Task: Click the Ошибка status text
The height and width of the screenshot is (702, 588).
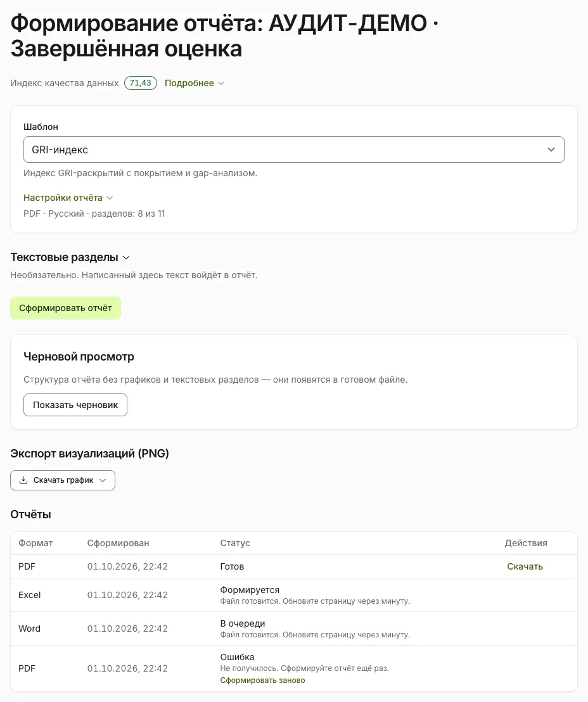Action: [x=238, y=657]
